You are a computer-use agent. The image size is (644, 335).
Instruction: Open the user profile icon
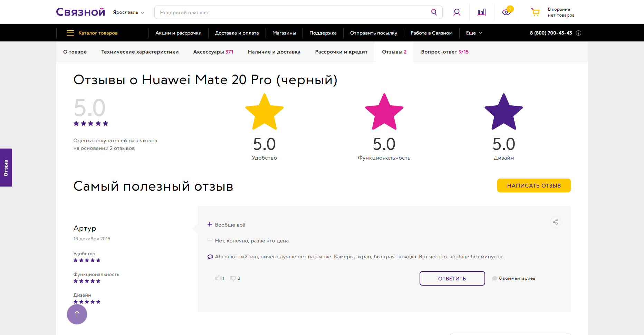click(457, 12)
